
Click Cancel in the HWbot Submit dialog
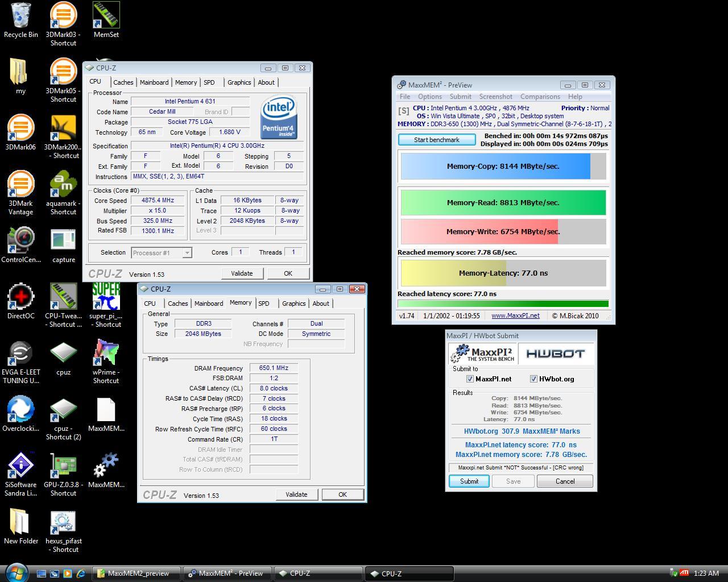[x=565, y=481]
